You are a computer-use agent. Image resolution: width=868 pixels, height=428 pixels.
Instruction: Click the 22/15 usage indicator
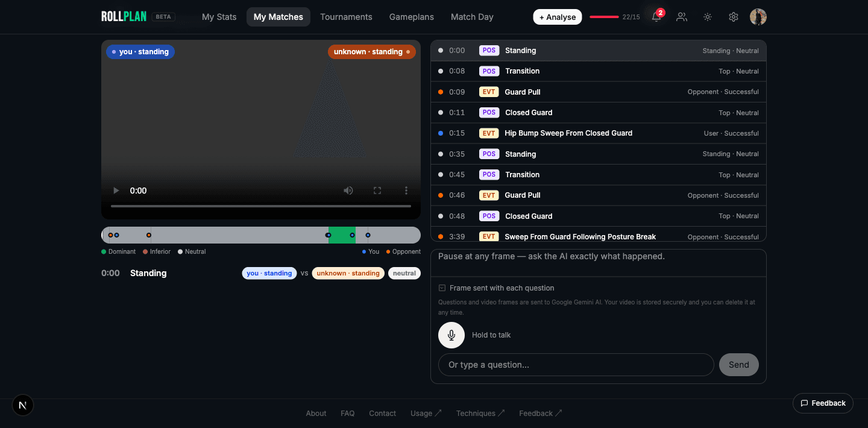[x=615, y=17]
